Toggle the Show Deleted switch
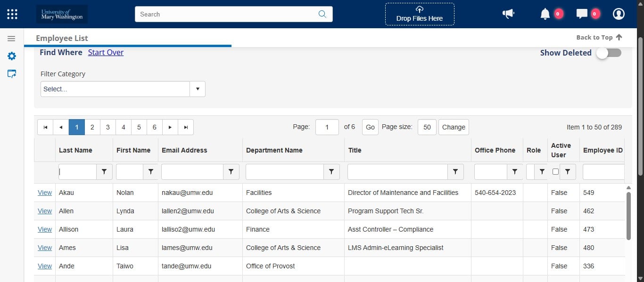The image size is (644, 282). 608,53
